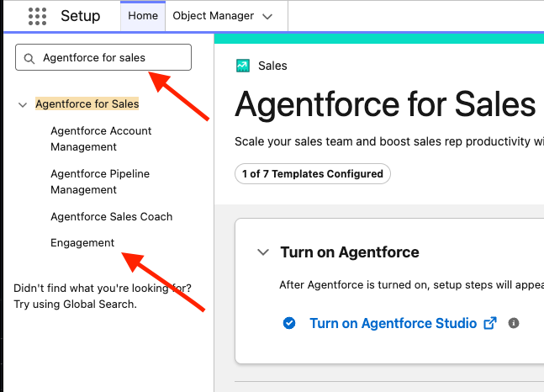The width and height of the screenshot is (544, 392).
Task: Click the Setup title text
Action: 81,16
